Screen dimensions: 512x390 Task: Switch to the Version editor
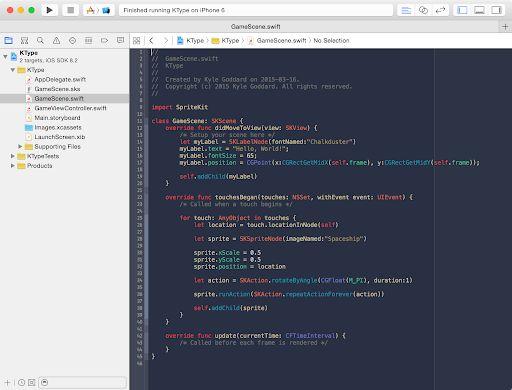click(440, 10)
